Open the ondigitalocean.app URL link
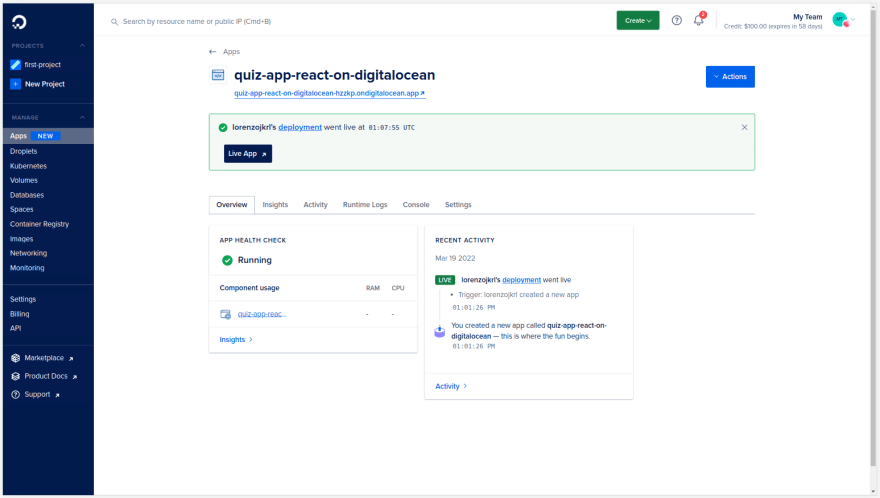 tap(329, 93)
